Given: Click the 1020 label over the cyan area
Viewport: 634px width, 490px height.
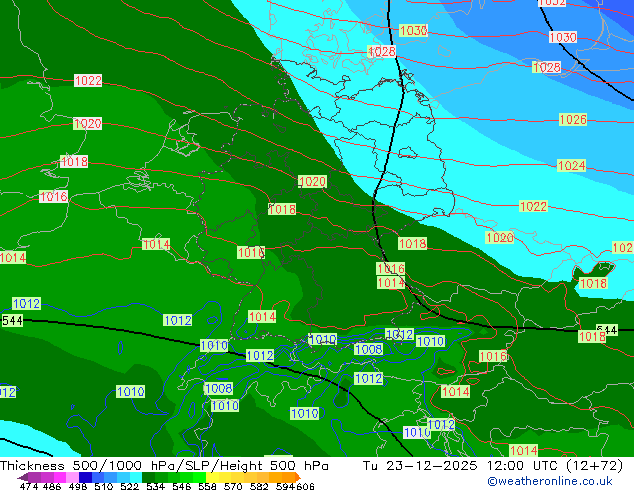Looking at the screenshot, I should [499, 237].
